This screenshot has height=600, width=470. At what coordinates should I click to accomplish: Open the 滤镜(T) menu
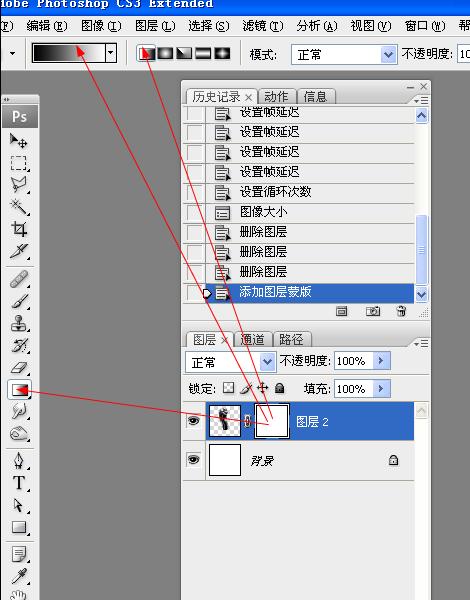coord(263,26)
